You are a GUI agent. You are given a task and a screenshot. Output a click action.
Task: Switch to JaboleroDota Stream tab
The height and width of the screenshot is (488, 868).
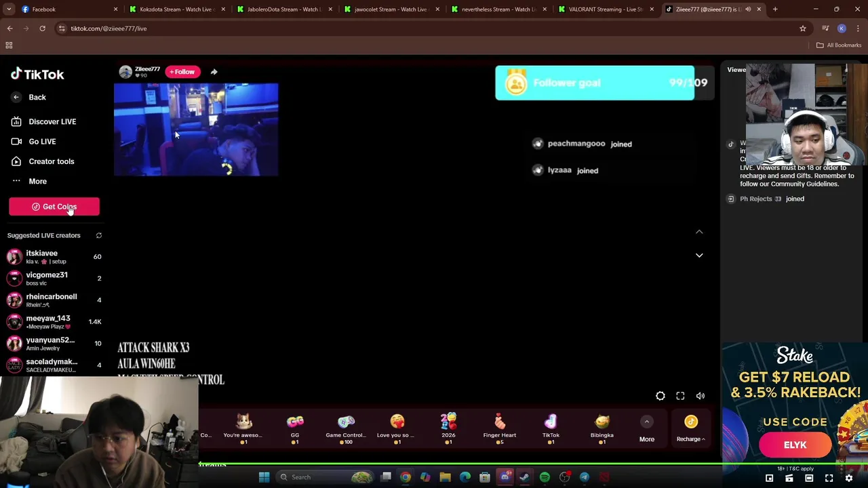tap(283, 9)
